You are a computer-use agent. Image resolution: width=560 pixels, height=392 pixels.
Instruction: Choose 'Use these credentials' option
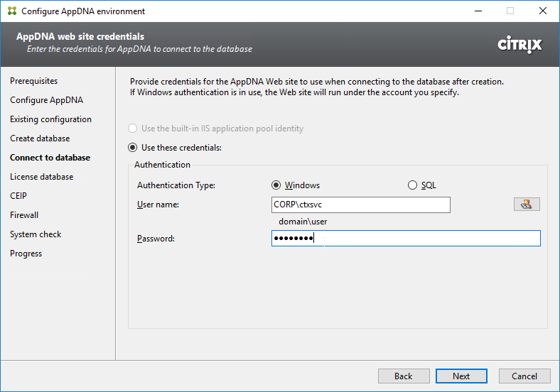(175, 148)
